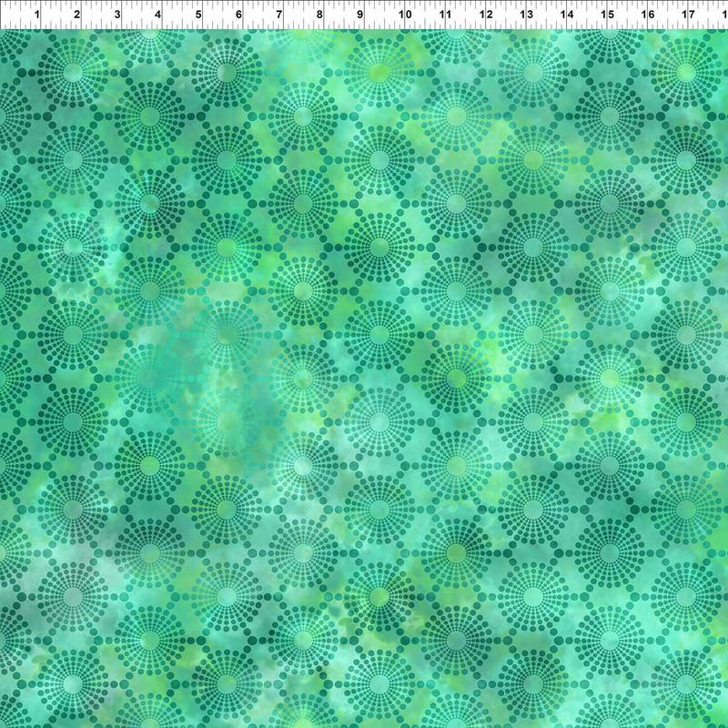
Task: Click the ruler number 7
Action: pos(279,15)
